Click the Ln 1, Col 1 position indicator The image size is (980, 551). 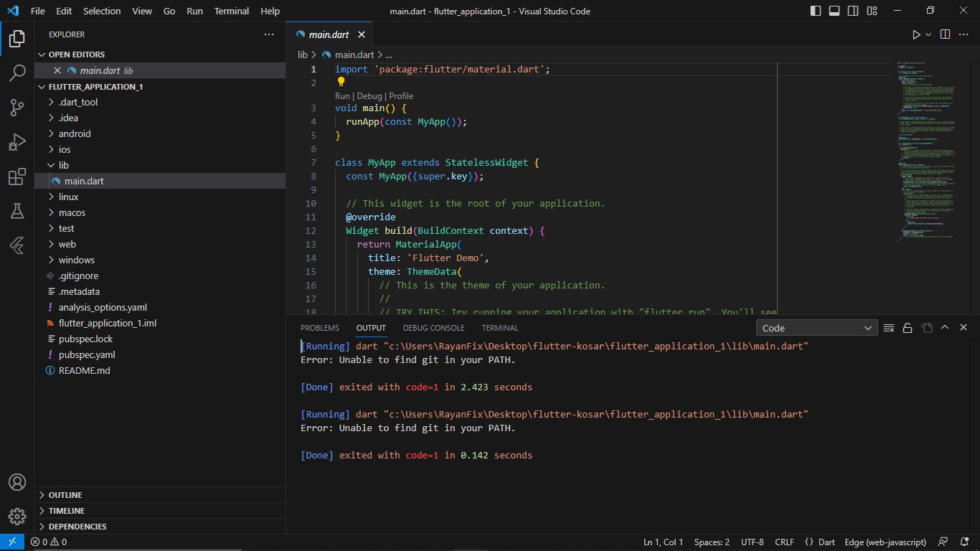click(x=664, y=542)
